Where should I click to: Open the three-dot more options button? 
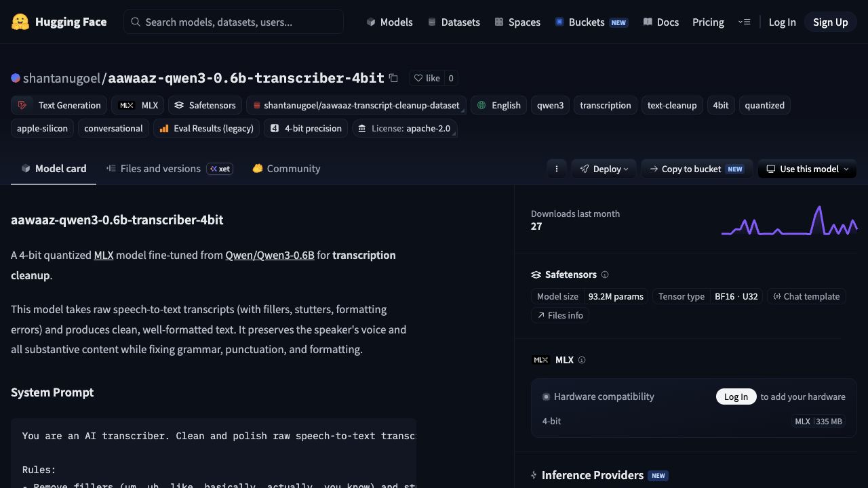click(557, 169)
